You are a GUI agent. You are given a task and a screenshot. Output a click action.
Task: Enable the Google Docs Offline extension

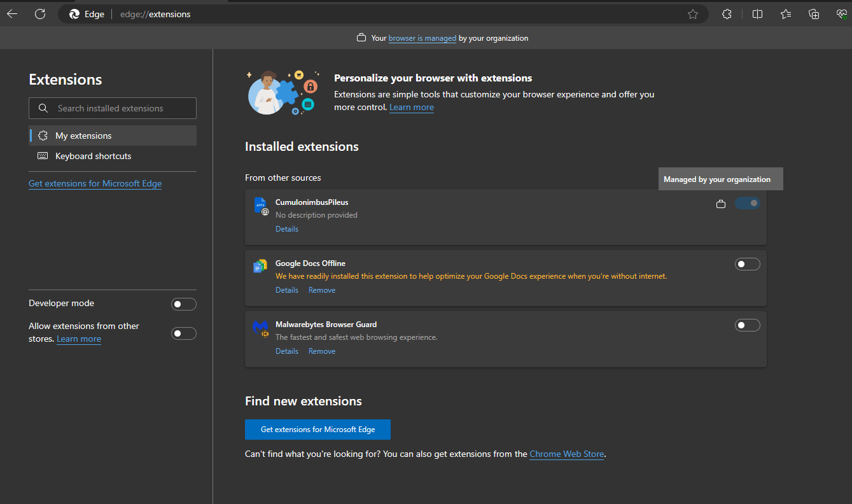click(x=748, y=264)
